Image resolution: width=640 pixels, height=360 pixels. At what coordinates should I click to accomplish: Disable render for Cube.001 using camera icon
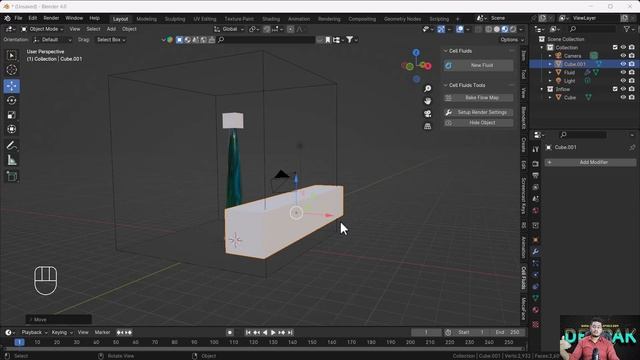[632, 64]
